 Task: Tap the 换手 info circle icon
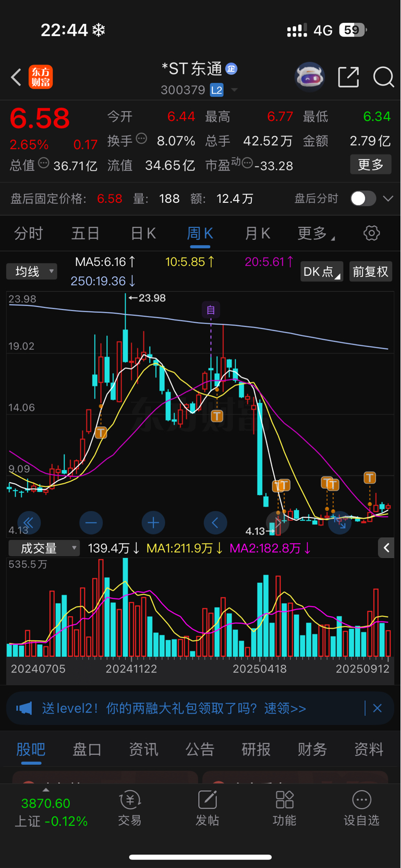tap(141, 139)
